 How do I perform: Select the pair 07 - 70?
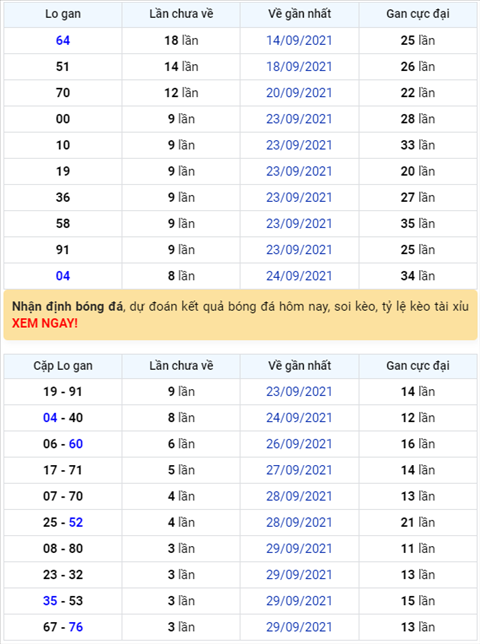click(63, 496)
